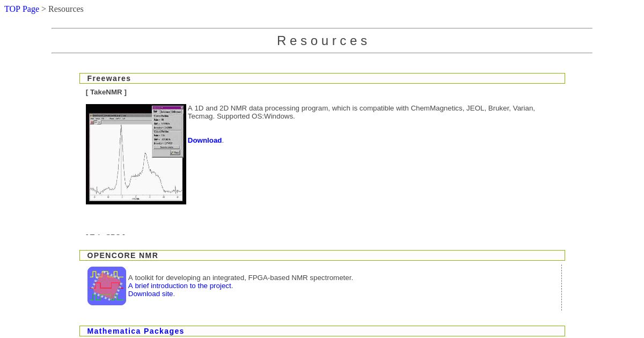The height and width of the screenshot is (338, 644).
Task: Click the OPENCORE NMR logo icon
Action: [x=107, y=286]
